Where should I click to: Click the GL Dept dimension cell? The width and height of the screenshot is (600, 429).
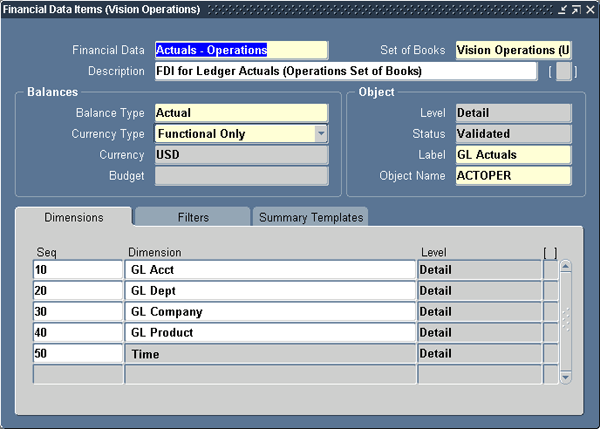(270, 291)
